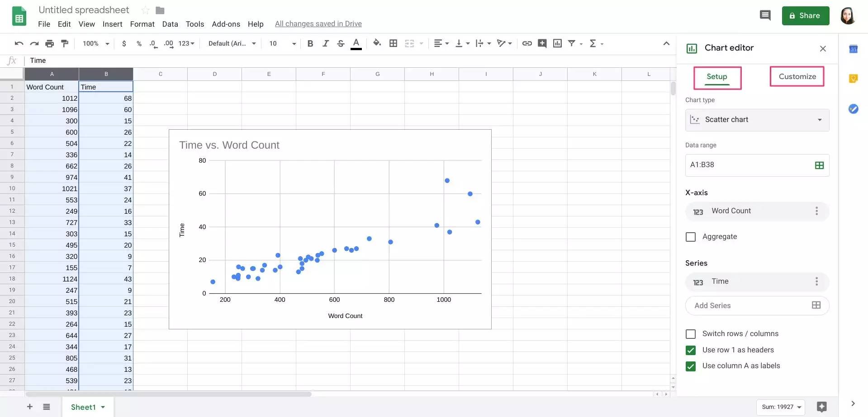Screen dimensions: 868x417
Task: Open Google Sheets home icon
Action: coord(19,16)
